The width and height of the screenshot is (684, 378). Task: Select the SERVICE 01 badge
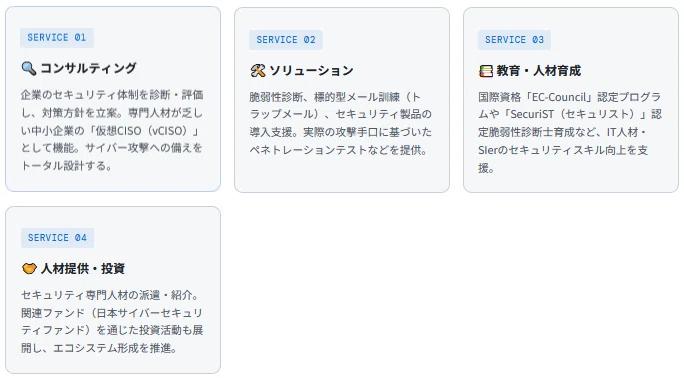click(57, 37)
